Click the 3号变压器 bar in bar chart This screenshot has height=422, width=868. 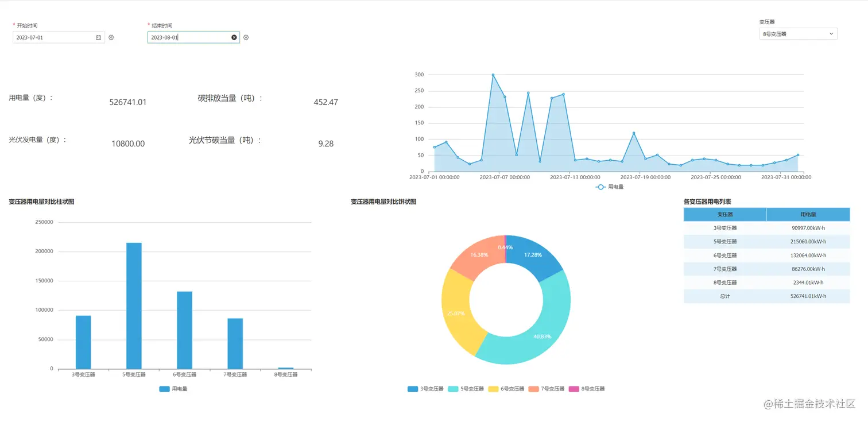click(83, 342)
